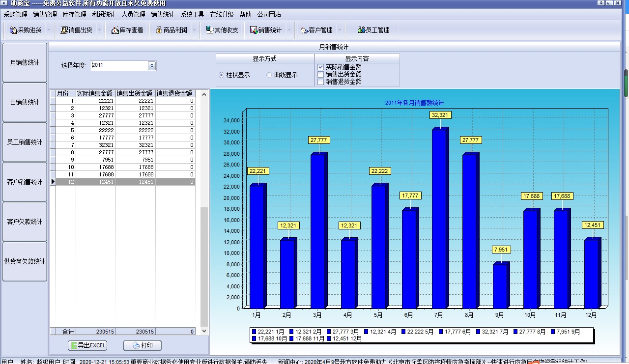Switch to 供货商欠款统计 side tab
This screenshot has height=364, width=629.
point(25,261)
